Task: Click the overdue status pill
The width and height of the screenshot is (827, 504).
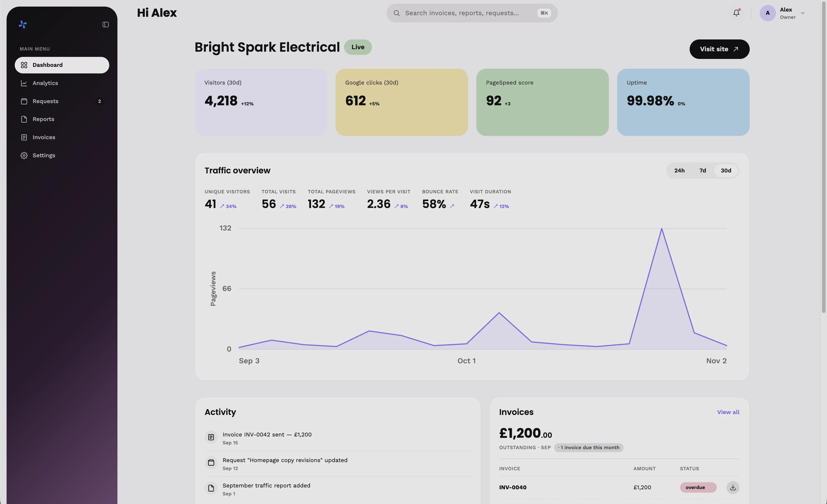Action: tap(698, 487)
